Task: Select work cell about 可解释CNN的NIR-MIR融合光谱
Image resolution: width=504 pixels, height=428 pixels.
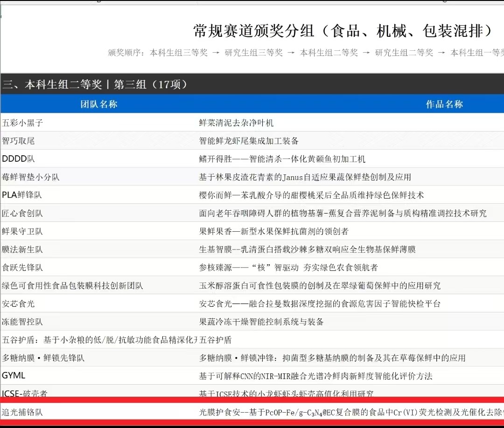Action: (x=315, y=376)
